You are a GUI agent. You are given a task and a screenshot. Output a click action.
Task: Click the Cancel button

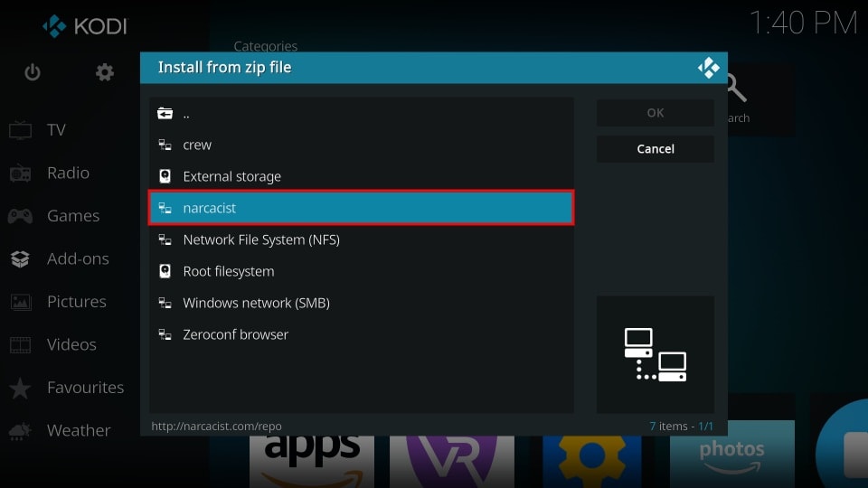point(656,149)
